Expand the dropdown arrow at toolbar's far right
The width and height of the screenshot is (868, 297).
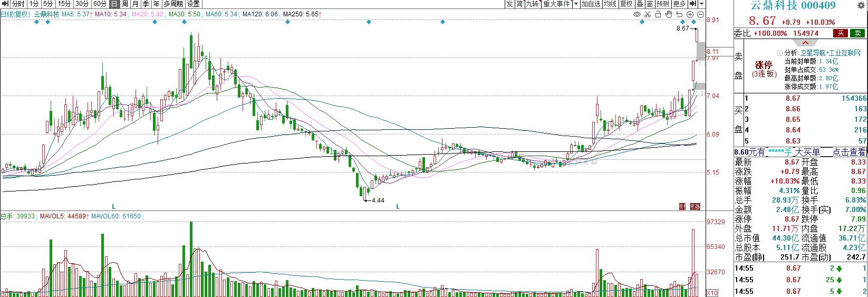pyautogui.click(x=702, y=4)
